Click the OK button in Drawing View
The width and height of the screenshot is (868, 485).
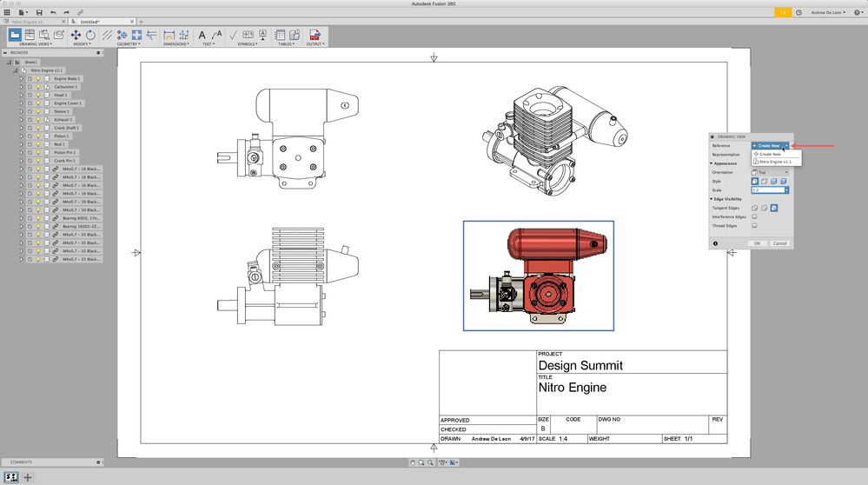(x=757, y=243)
